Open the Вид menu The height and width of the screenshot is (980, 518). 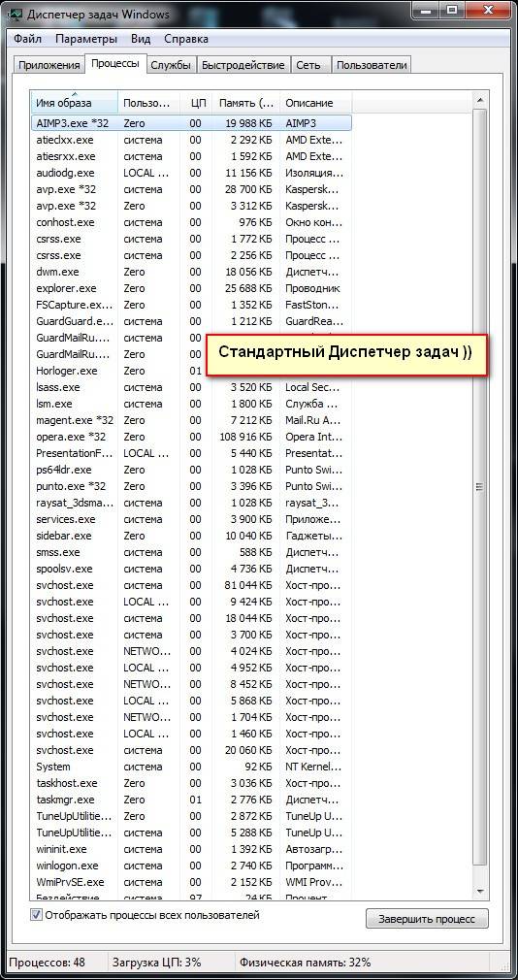141,39
